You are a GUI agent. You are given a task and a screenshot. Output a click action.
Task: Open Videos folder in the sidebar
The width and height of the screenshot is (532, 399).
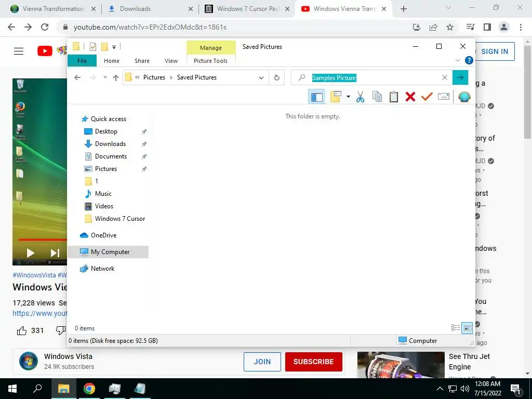point(104,206)
